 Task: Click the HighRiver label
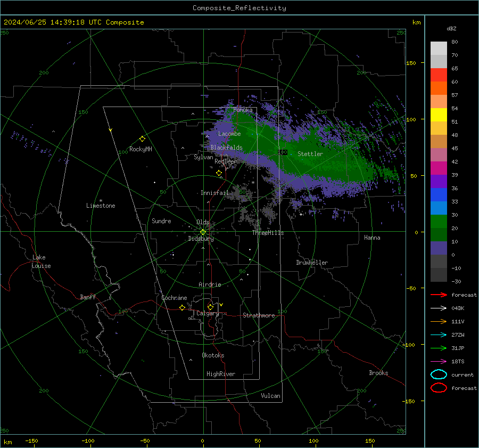pos(221,374)
